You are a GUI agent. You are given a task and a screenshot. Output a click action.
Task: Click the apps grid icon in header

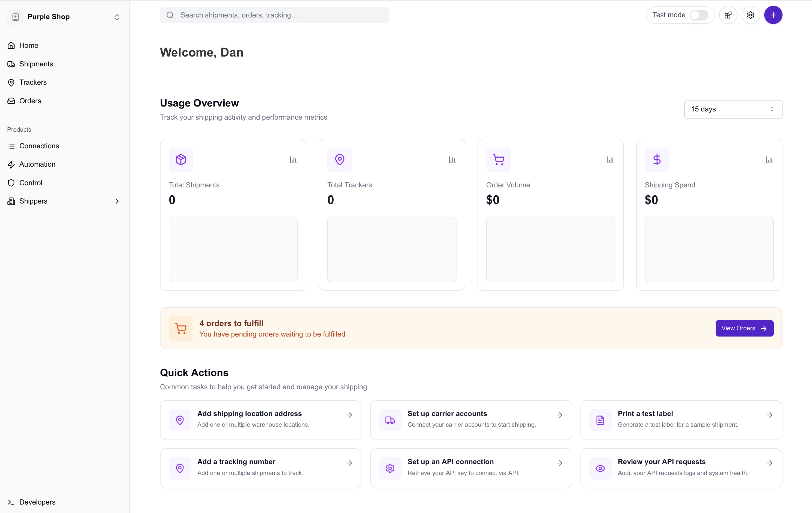728,15
